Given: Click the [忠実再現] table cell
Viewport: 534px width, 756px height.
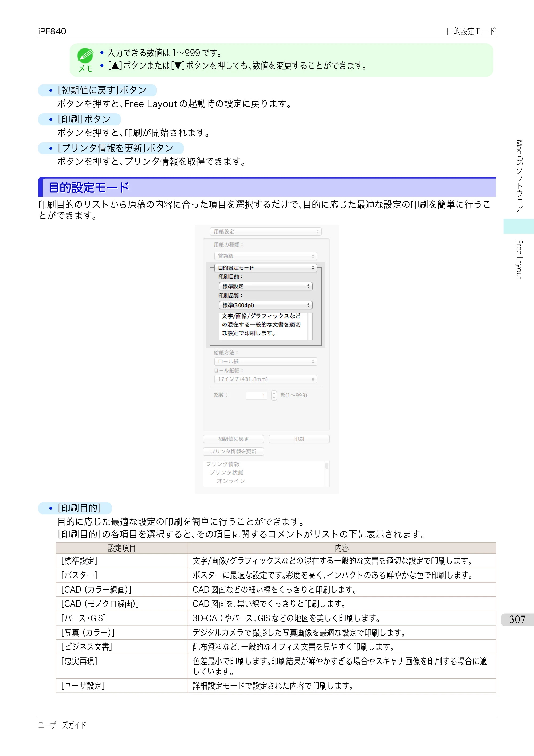Looking at the screenshot, I should [122, 666].
